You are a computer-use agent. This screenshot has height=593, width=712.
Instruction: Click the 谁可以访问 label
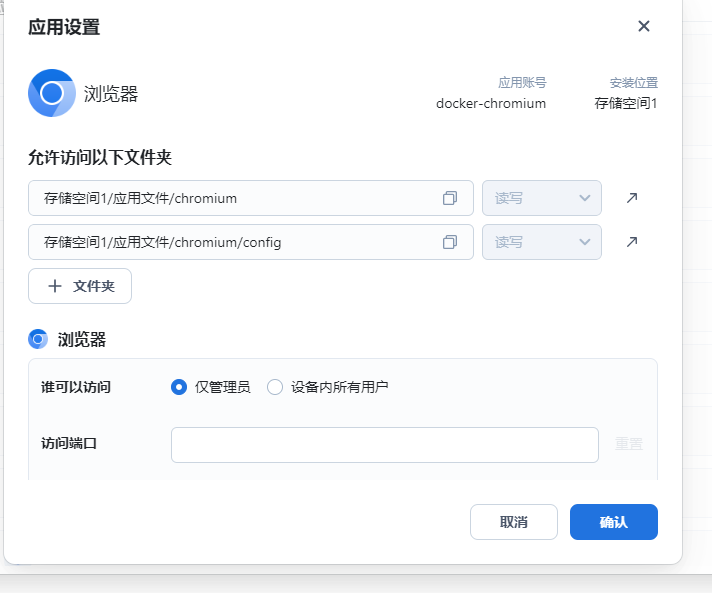click(76, 387)
